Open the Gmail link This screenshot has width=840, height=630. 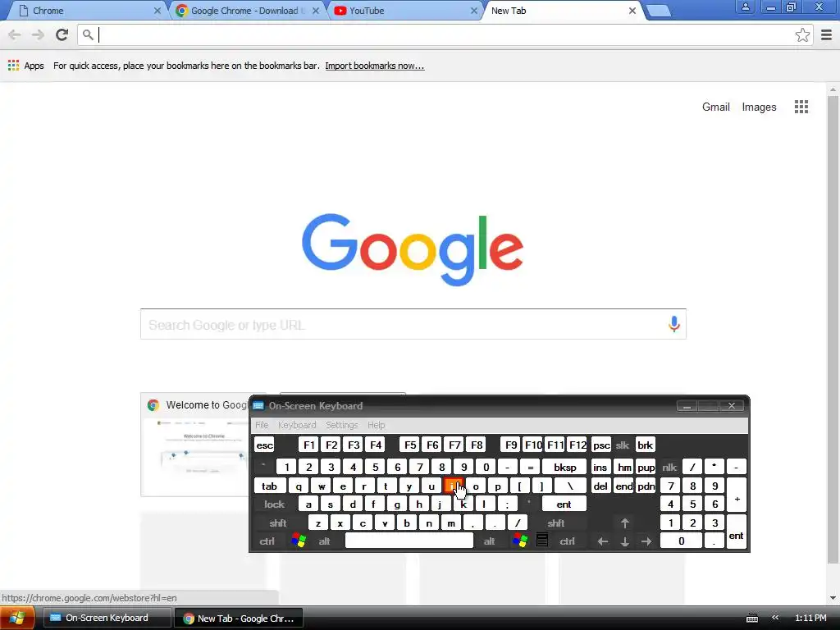[x=715, y=107]
